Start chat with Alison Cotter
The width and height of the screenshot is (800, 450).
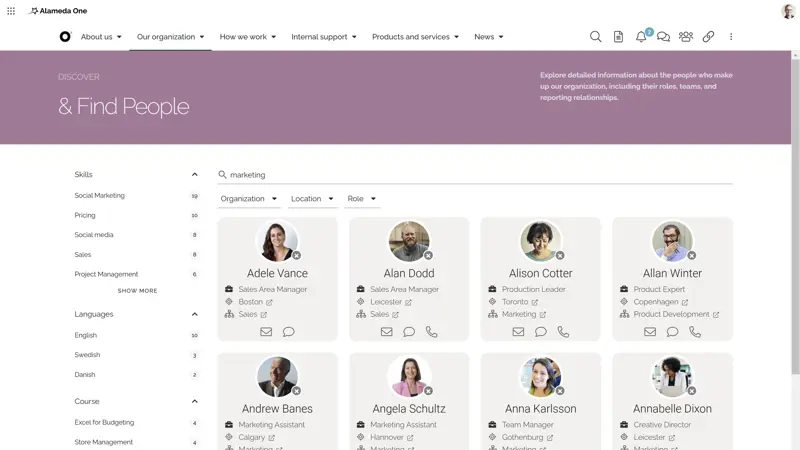point(541,332)
